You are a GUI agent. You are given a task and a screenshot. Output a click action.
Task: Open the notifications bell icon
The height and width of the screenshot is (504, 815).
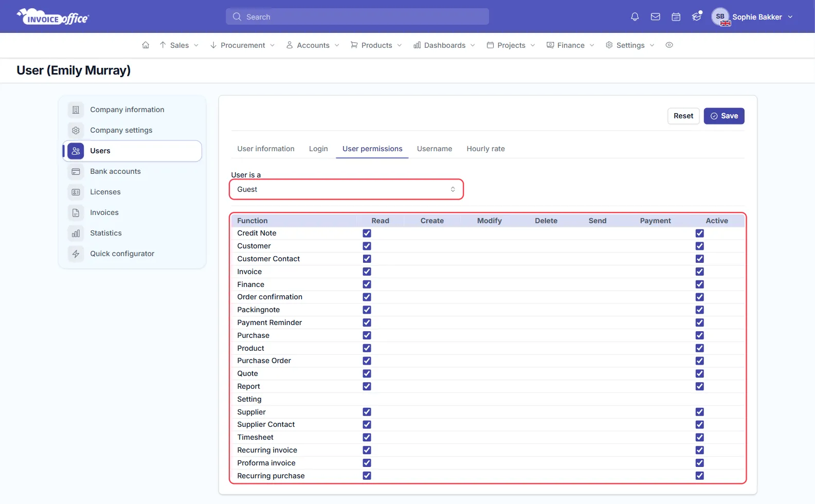pyautogui.click(x=635, y=17)
